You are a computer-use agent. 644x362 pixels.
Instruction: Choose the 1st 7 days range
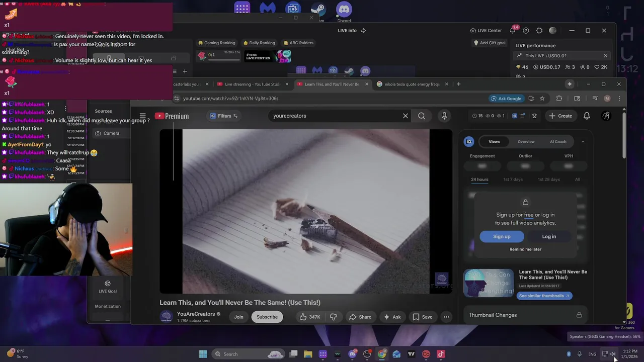click(x=513, y=179)
